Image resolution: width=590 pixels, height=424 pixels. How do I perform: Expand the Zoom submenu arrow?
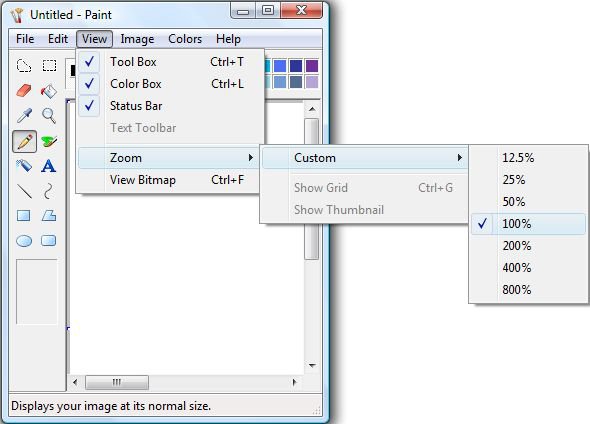(251, 158)
